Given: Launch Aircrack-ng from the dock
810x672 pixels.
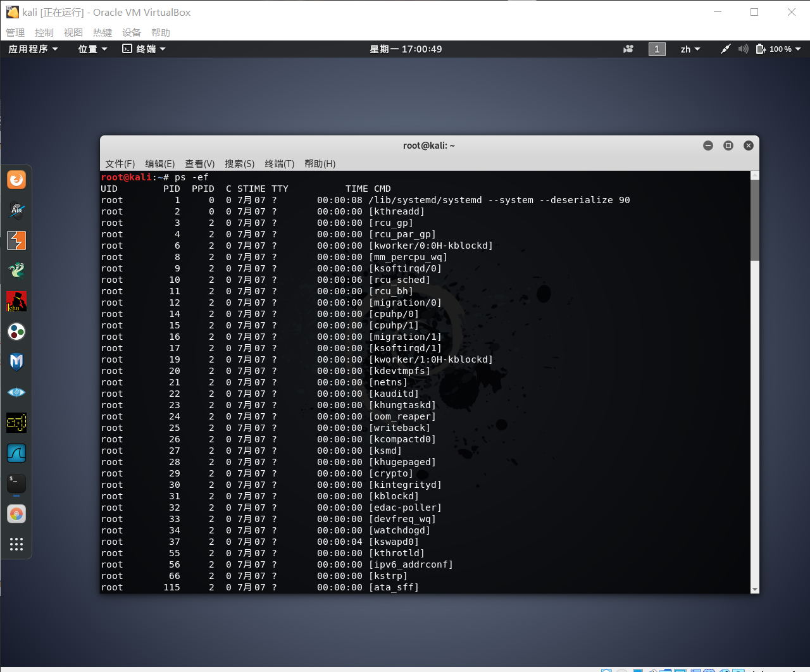Looking at the screenshot, I should [x=16, y=210].
